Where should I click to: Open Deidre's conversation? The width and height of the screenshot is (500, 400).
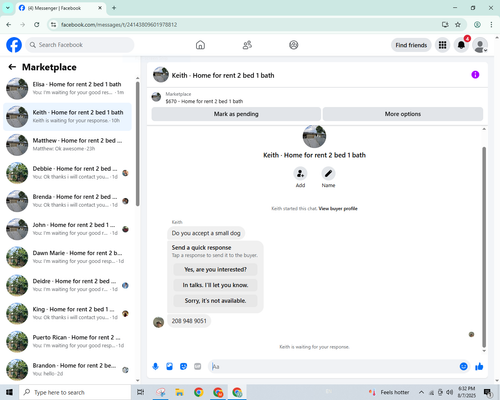tap(68, 285)
